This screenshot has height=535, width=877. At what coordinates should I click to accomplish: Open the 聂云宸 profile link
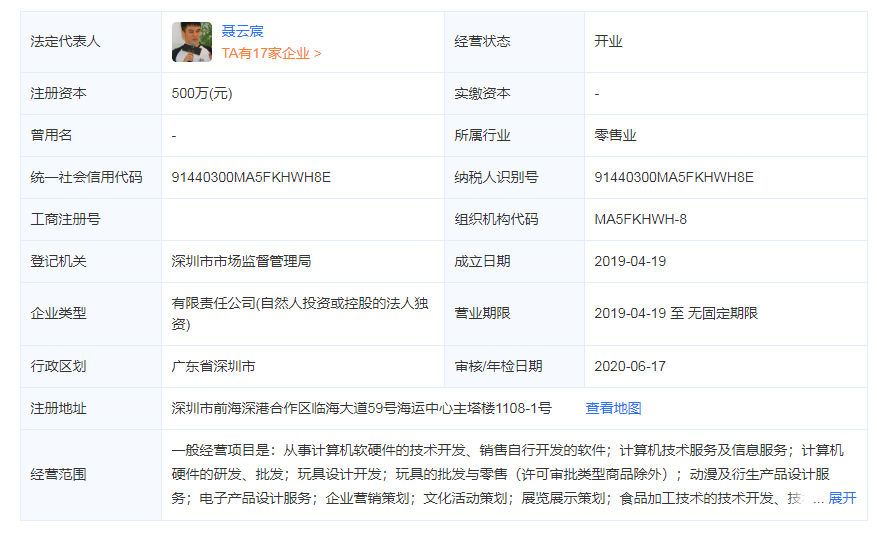[242, 31]
